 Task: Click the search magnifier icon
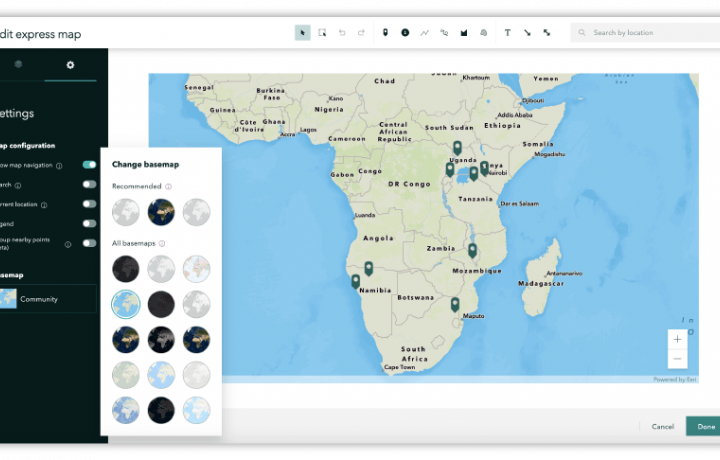coord(582,33)
